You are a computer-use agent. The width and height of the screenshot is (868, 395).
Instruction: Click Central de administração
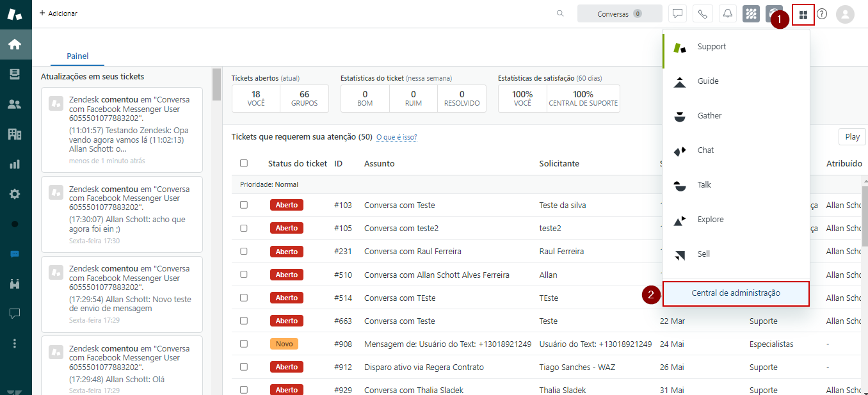(x=735, y=293)
